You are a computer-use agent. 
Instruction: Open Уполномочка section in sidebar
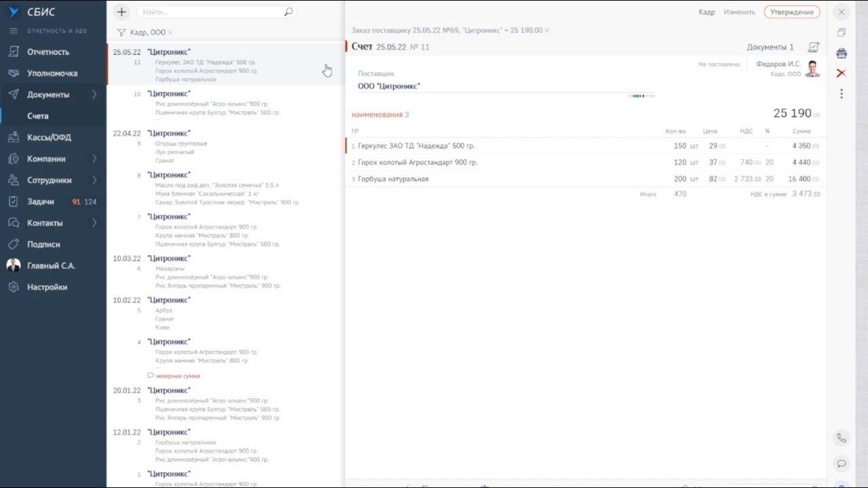tap(53, 73)
